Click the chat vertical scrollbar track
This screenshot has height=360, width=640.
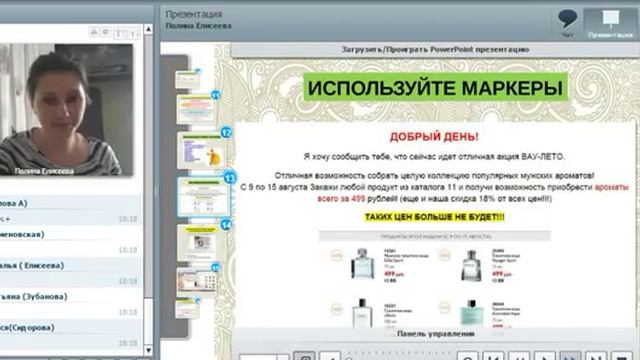[x=148, y=190]
